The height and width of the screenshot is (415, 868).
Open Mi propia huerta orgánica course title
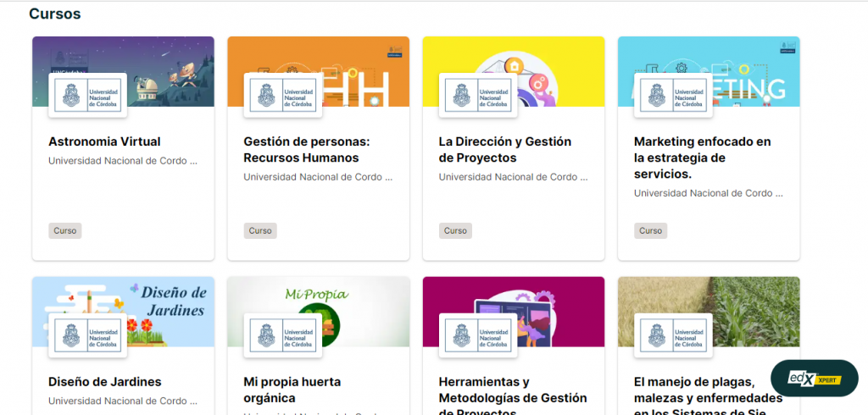[292, 390]
